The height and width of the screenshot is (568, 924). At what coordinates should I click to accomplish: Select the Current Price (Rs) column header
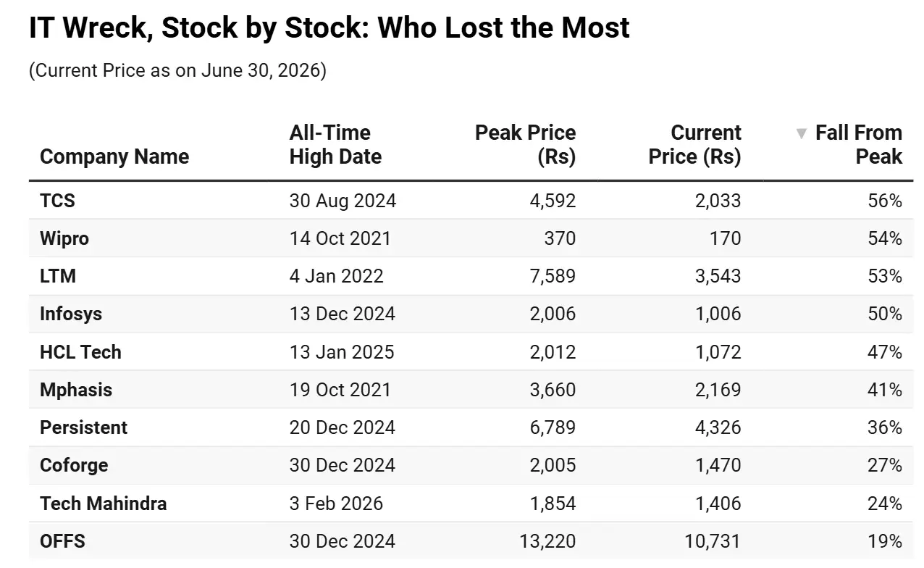[x=694, y=144]
